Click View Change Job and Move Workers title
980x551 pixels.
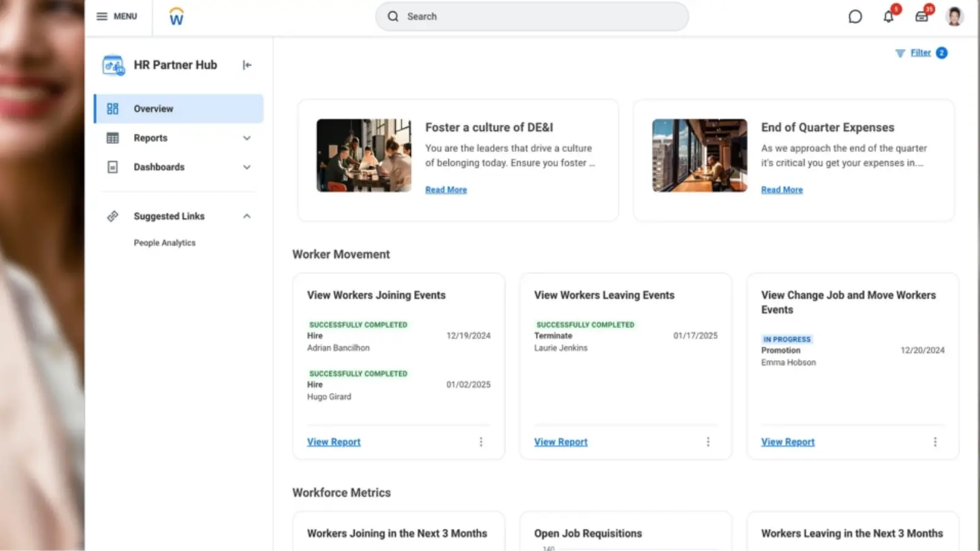848,302
